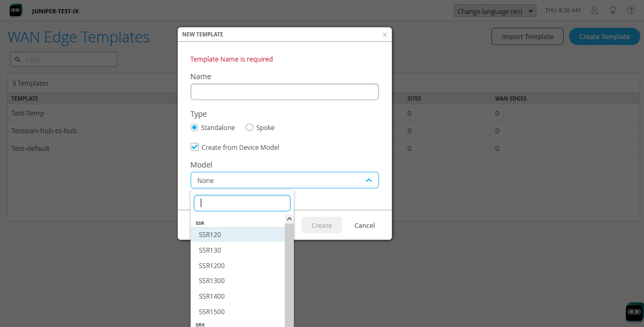The height and width of the screenshot is (327, 644).
Task: Click the lightbulb ideas icon
Action: (613, 11)
